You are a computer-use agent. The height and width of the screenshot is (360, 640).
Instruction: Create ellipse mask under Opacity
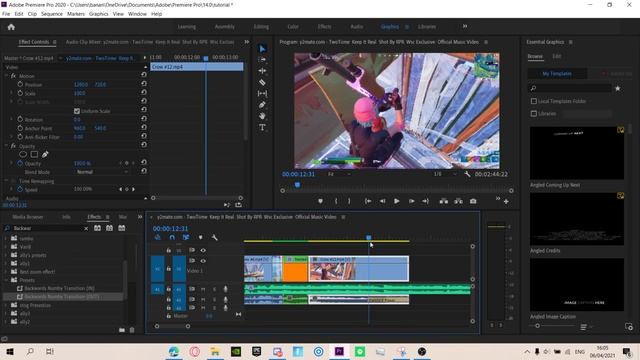23,154
